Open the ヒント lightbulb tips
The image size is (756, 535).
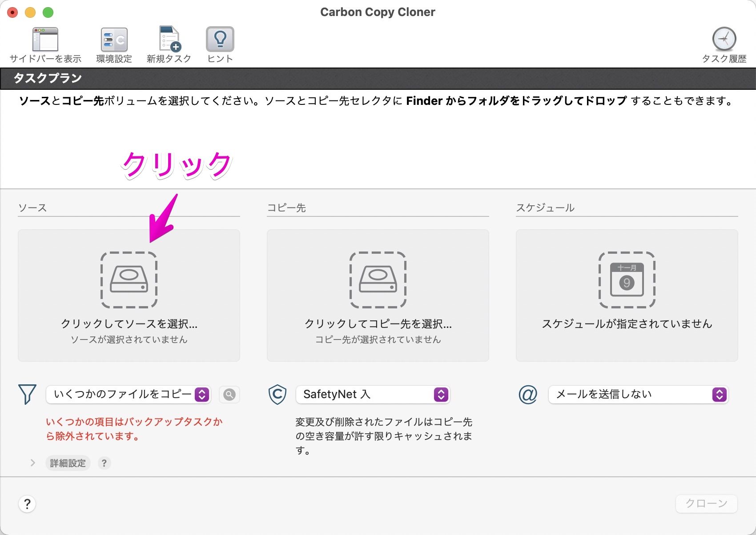pyautogui.click(x=220, y=40)
